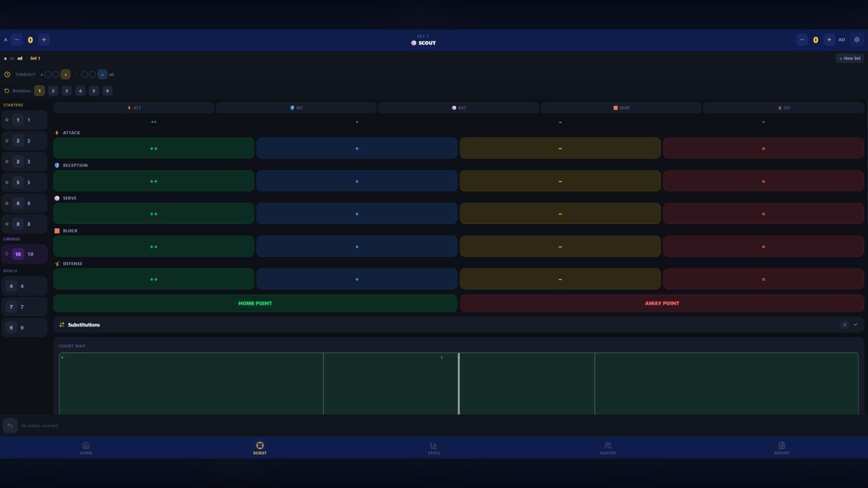Select the RIC skill tab
This screenshot has height=488, width=868.
tap(296, 108)
